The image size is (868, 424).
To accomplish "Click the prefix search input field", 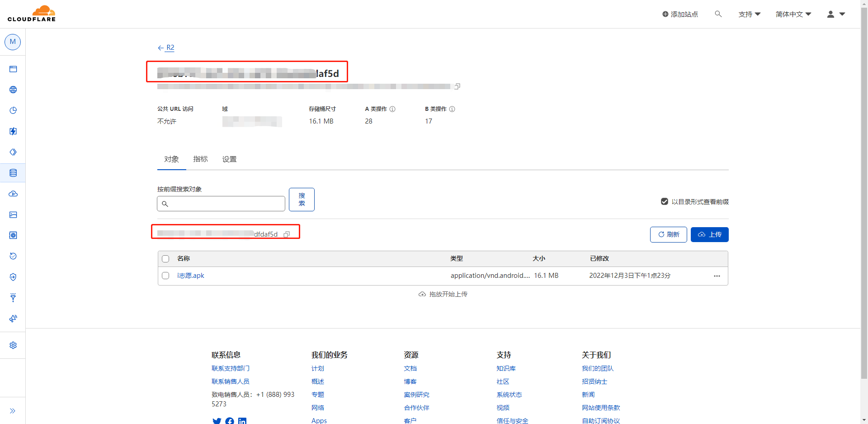I will 221,204.
